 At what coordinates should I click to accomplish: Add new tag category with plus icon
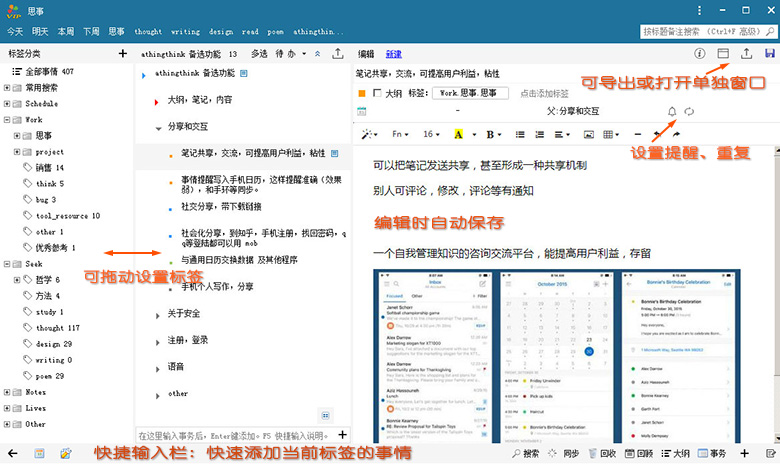coord(122,53)
